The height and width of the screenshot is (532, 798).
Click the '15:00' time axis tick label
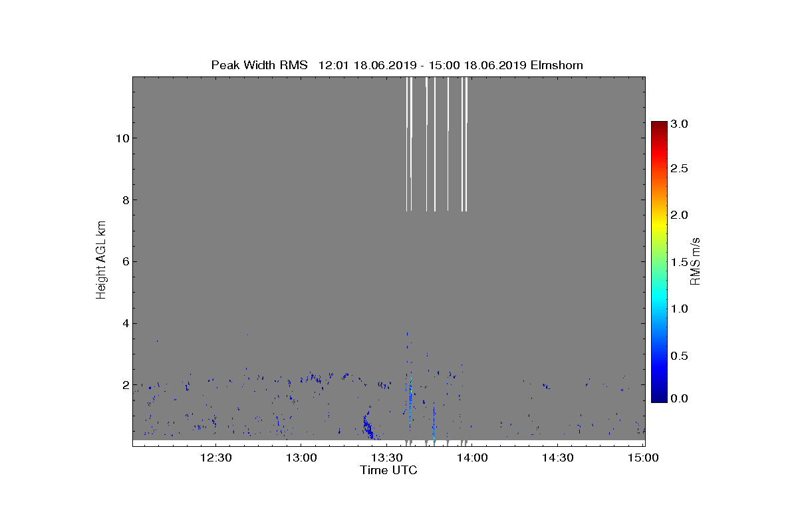[x=642, y=458]
